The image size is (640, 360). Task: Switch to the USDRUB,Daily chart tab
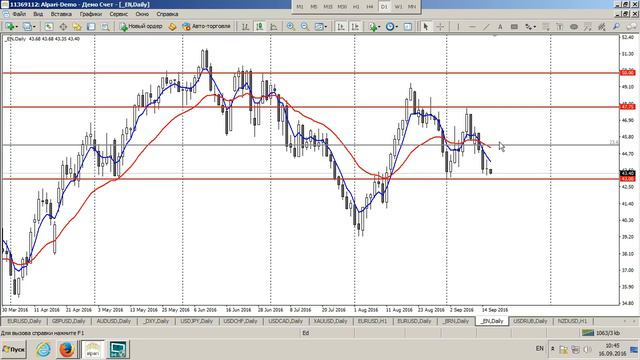[x=530, y=321]
